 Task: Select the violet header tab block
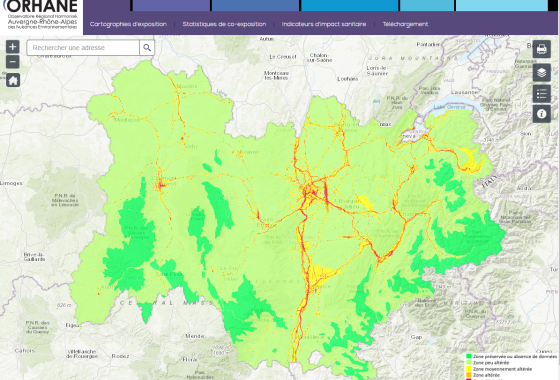point(171,5)
